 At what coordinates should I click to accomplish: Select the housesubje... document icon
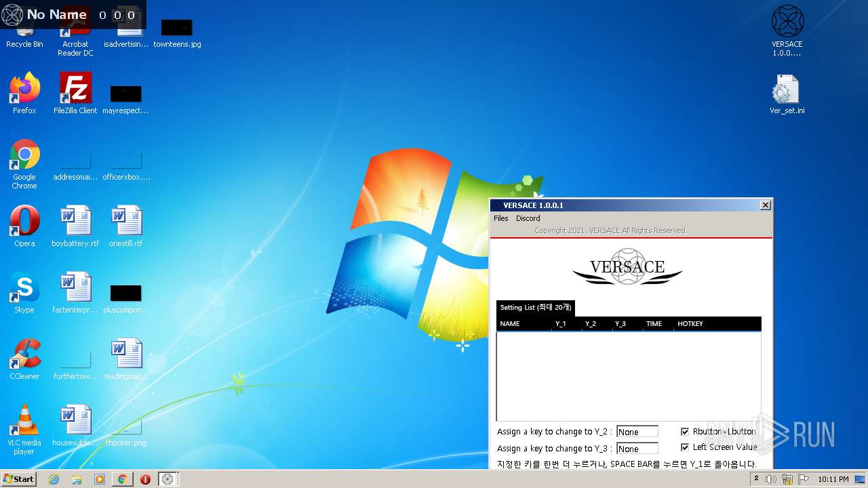tap(75, 426)
